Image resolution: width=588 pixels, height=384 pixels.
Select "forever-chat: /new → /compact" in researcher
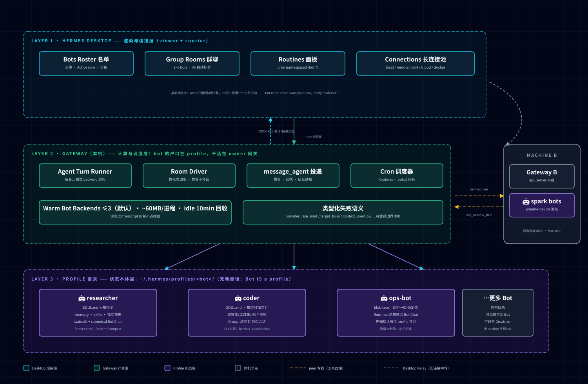pyautogui.click(x=98, y=329)
